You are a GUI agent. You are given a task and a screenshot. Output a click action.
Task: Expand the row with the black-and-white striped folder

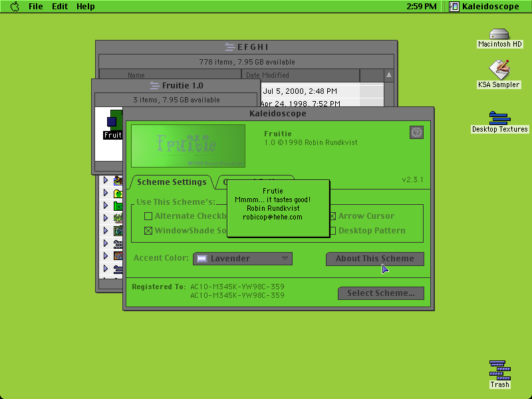[106, 243]
